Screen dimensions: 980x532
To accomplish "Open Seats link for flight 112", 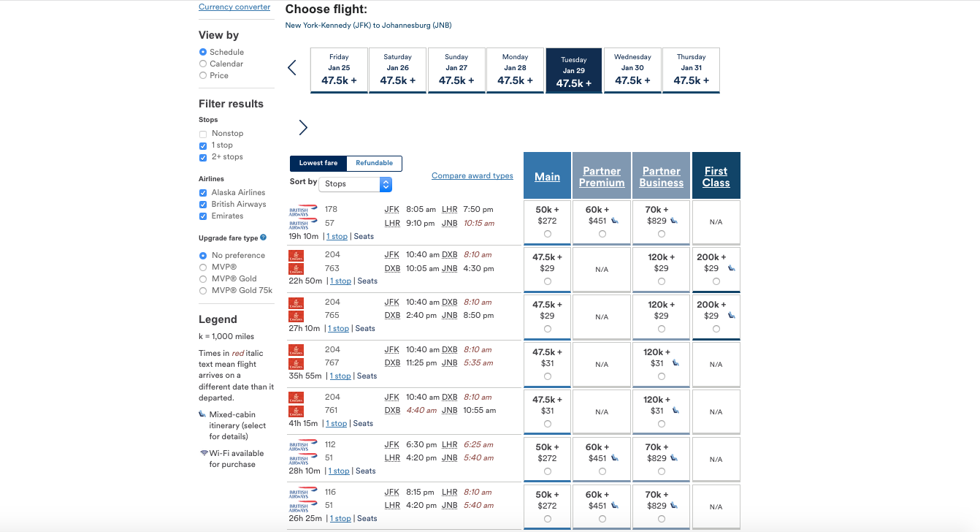I will [x=365, y=471].
